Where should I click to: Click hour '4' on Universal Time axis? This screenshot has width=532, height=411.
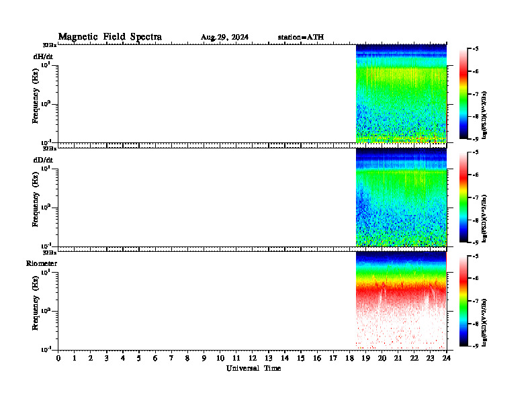pyautogui.click(x=123, y=359)
